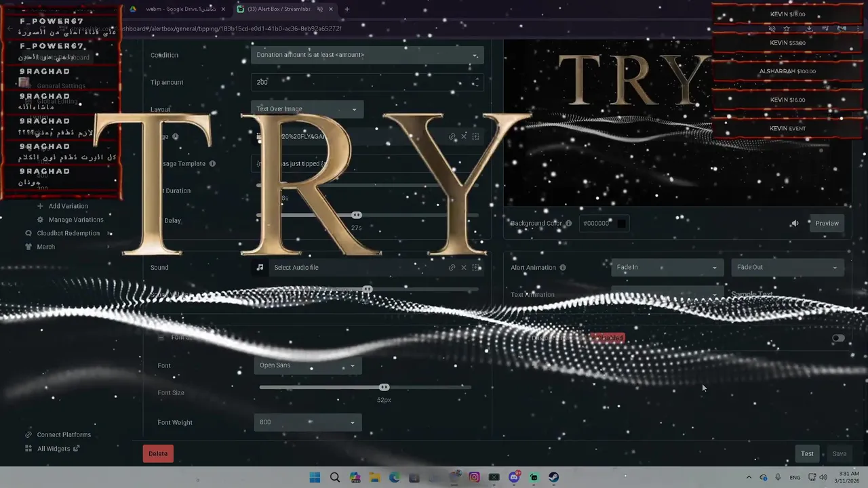Remove the image with the X icon
Viewport: 868px width, 488px height.
pyautogui.click(x=464, y=137)
